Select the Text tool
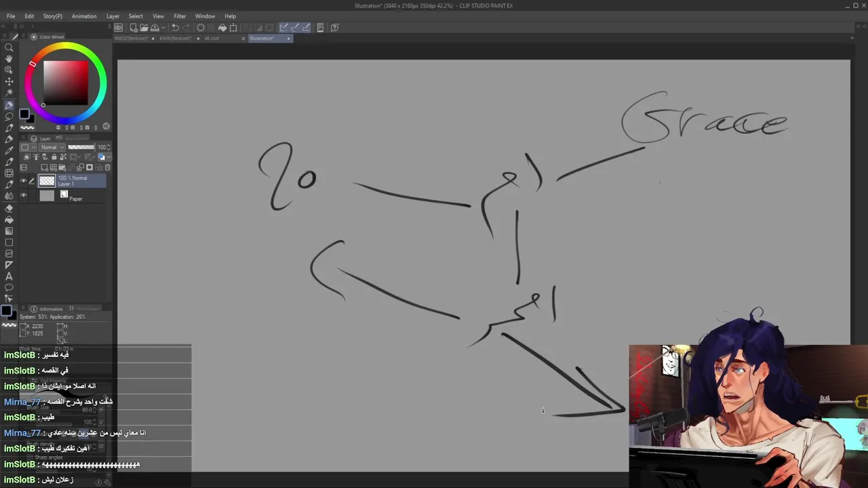 pyautogui.click(x=9, y=277)
